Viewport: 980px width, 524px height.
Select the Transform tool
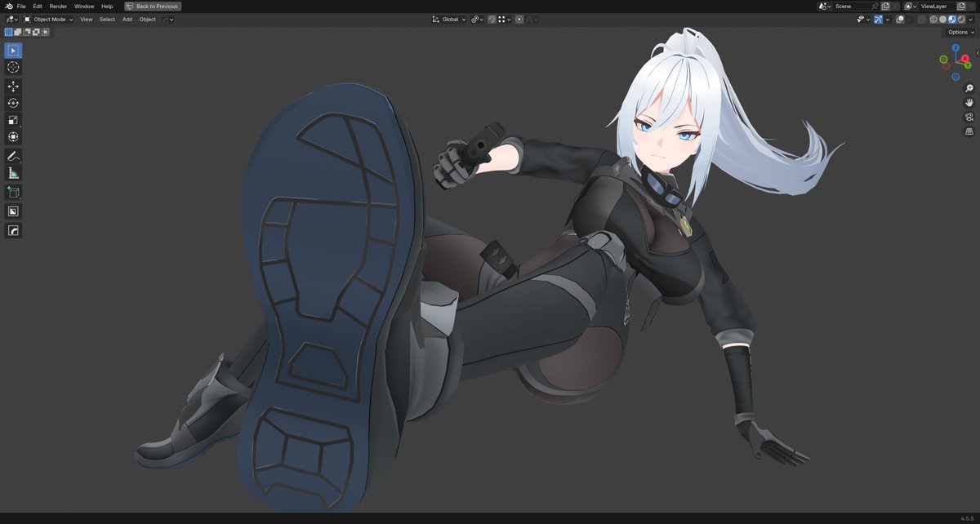tap(13, 137)
